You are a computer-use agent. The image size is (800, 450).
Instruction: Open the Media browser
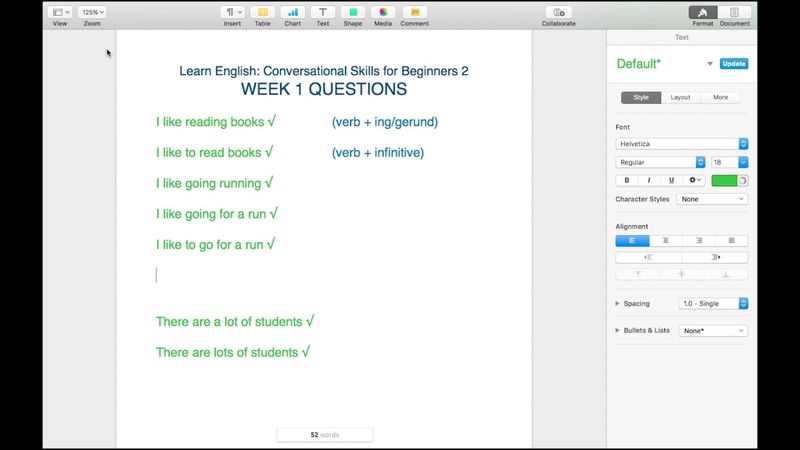point(383,12)
